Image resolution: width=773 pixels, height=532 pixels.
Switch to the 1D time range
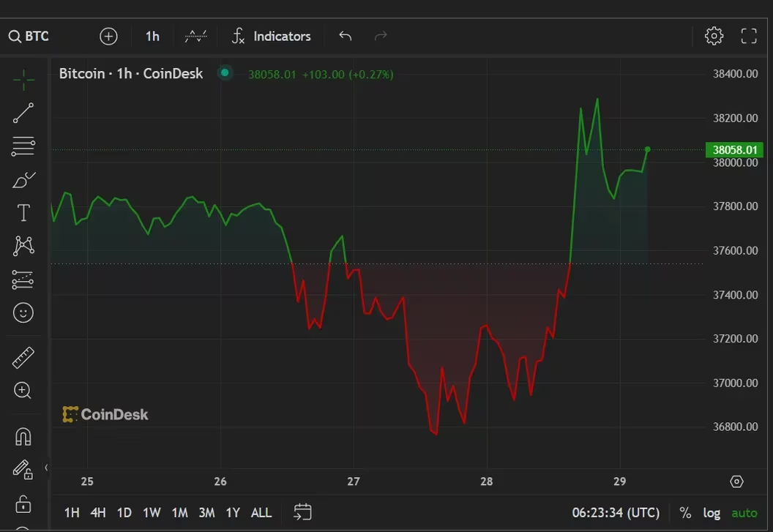124,513
